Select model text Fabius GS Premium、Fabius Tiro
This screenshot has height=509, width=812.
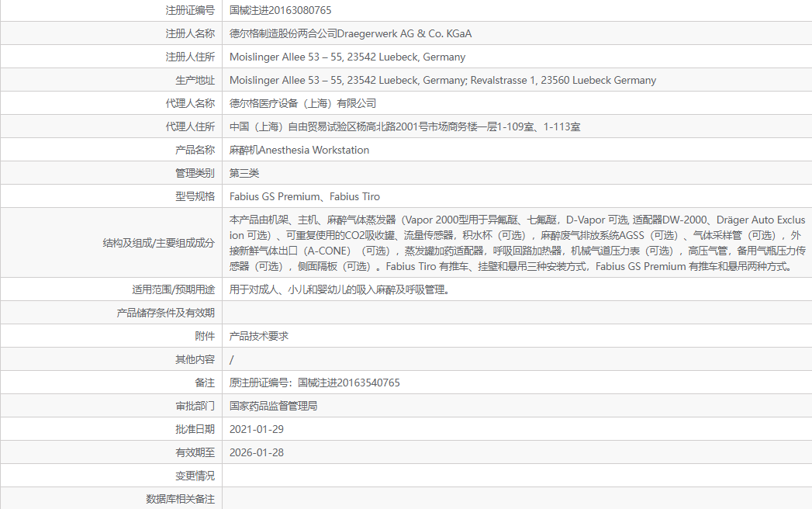[305, 197]
